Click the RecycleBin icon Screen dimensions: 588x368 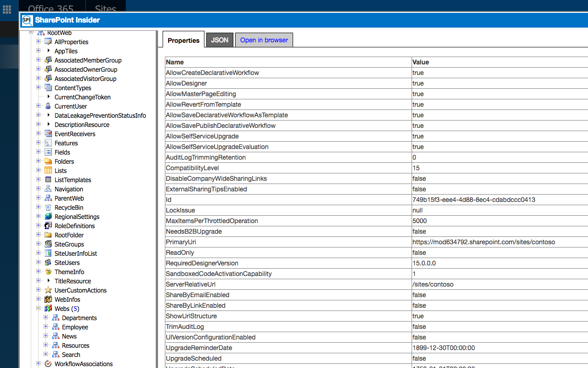click(48, 207)
